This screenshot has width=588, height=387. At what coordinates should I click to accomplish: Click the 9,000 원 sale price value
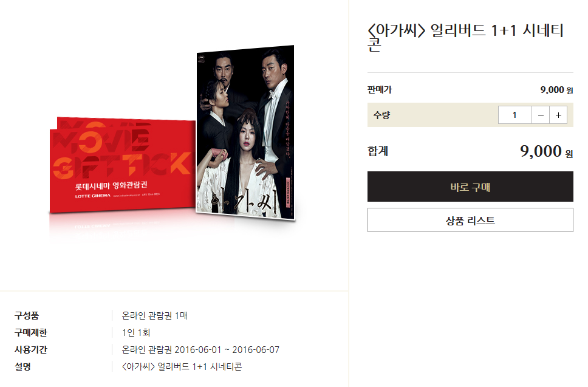[556, 90]
